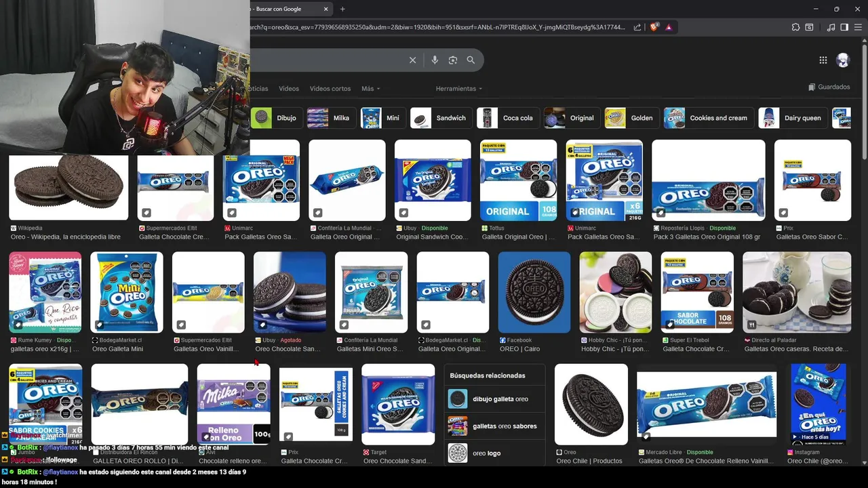Search related 'galletas oreo sabores'
This screenshot has width=868, height=488.
(494, 426)
